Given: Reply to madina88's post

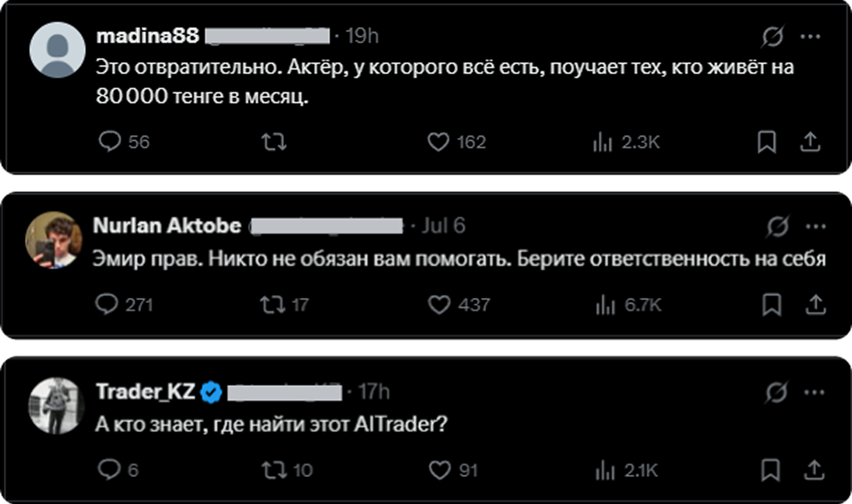Looking at the screenshot, I should (109, 141).
